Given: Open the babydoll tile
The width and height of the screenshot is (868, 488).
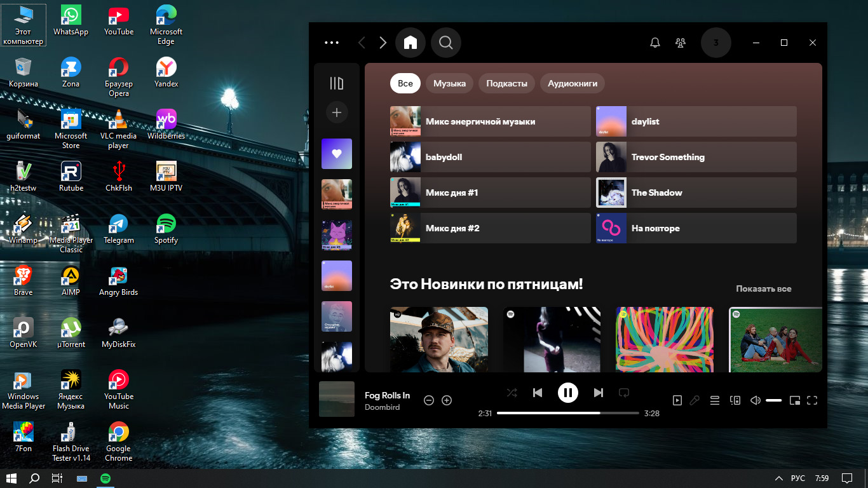Looking at the screenshot, I should click(x=491, y=157).
